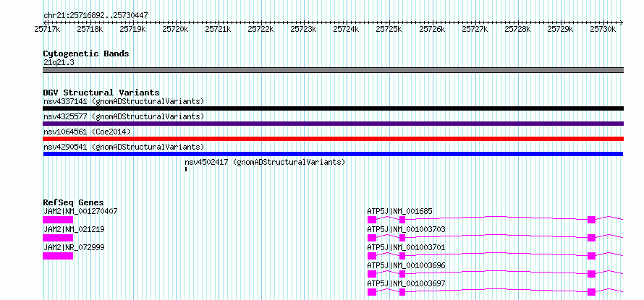Click the 25717k scale label
This screenshot has width=644, height=300.
pos(47,29)
